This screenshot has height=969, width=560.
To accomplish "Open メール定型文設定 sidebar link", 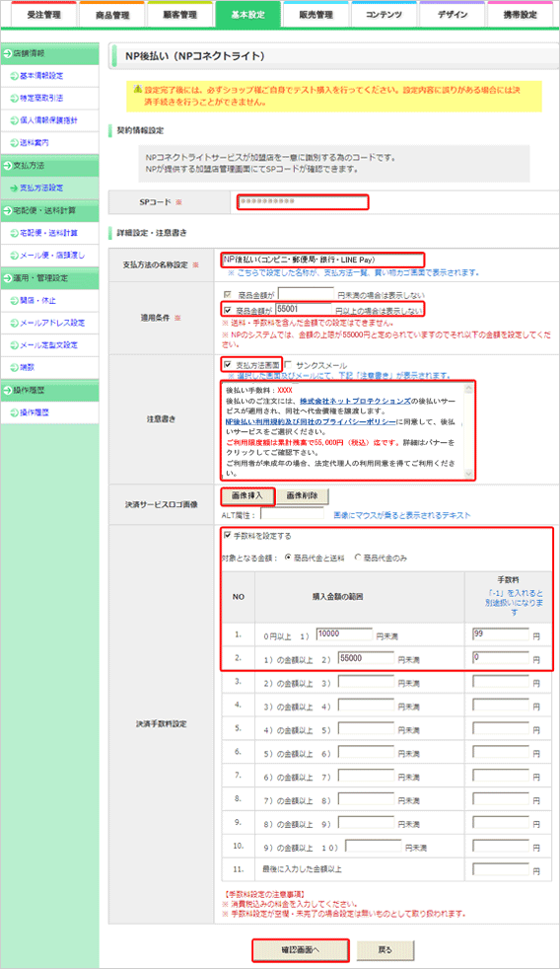I will coord(48,344).
